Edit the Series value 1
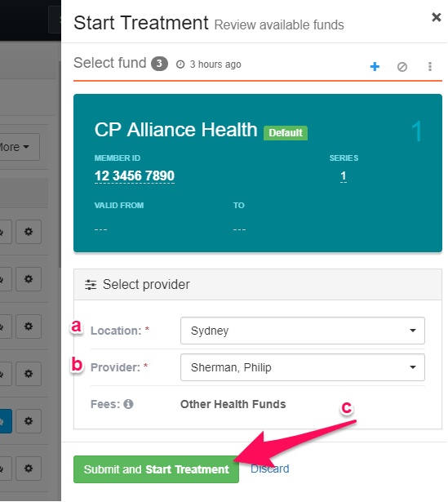The image size is (448, 502). 344,175
